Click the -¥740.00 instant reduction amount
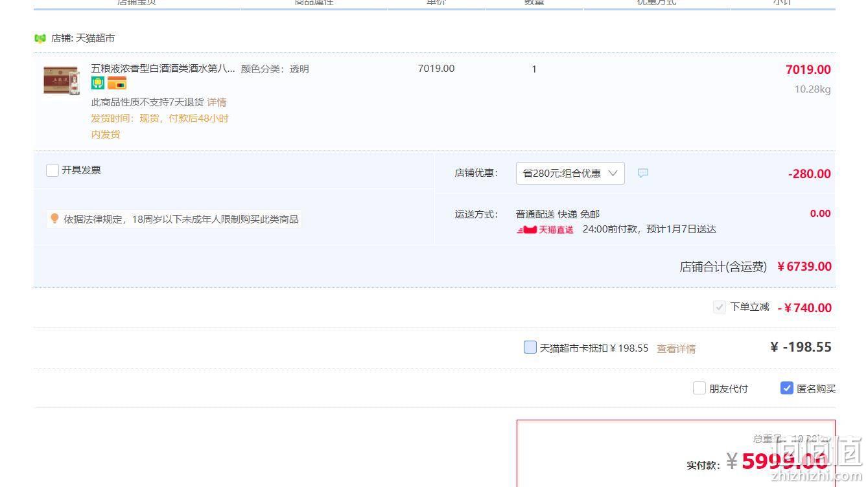This screenshot has width=868, height=487. point(804,308)
